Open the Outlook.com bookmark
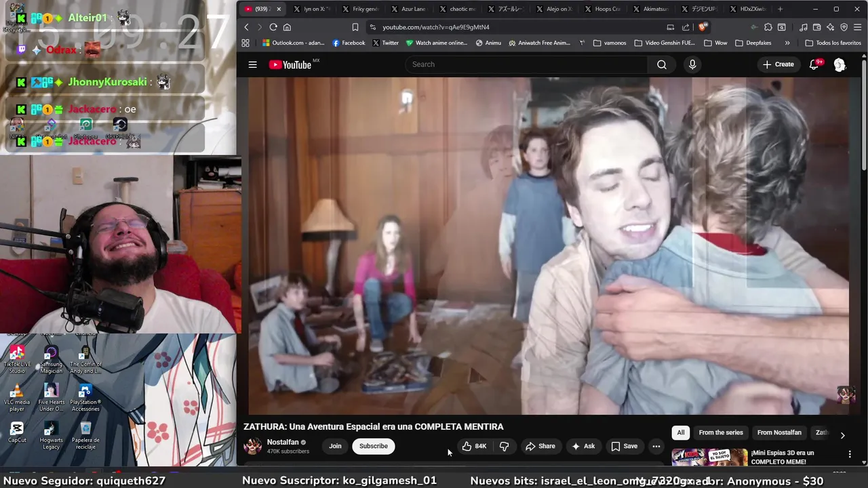 [293, 43]
